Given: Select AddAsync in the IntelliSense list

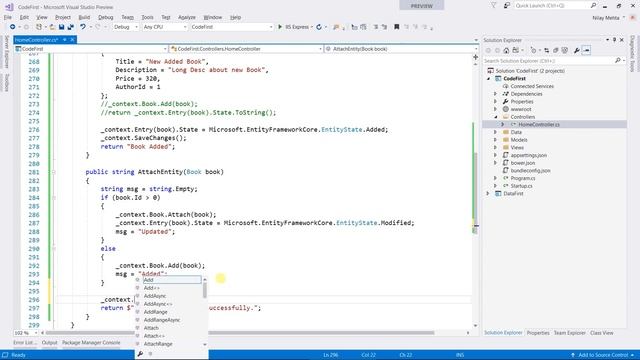Looking at the screenshot, I should coord(155,296).
